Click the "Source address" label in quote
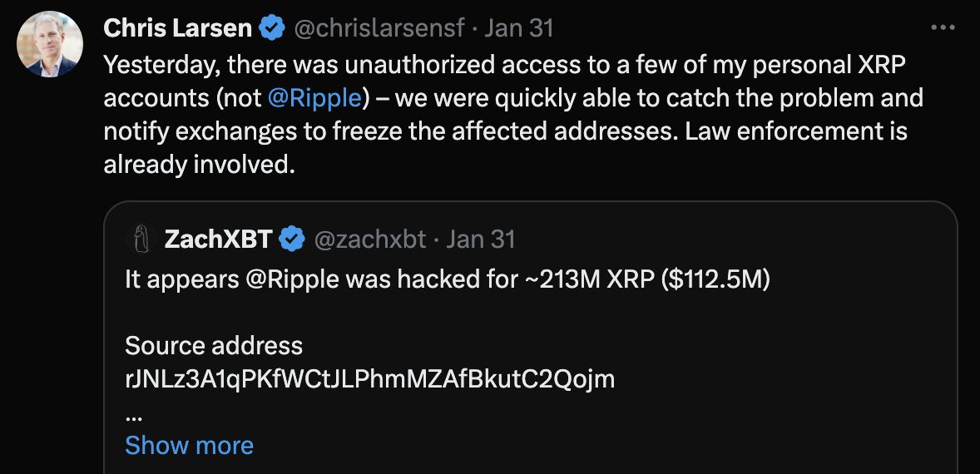The width and height of the screenshot is (980, 474). coord(214,345)
